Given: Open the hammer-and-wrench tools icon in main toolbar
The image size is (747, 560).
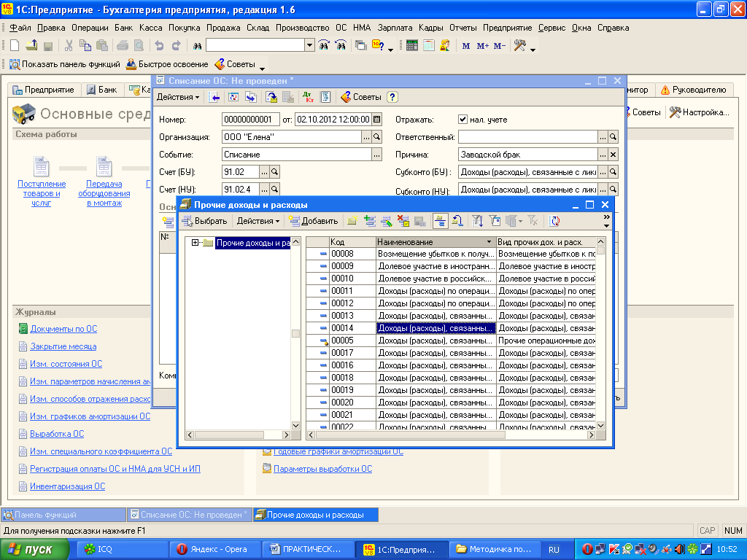Looking at the screenshot, I should coord(519,46).
